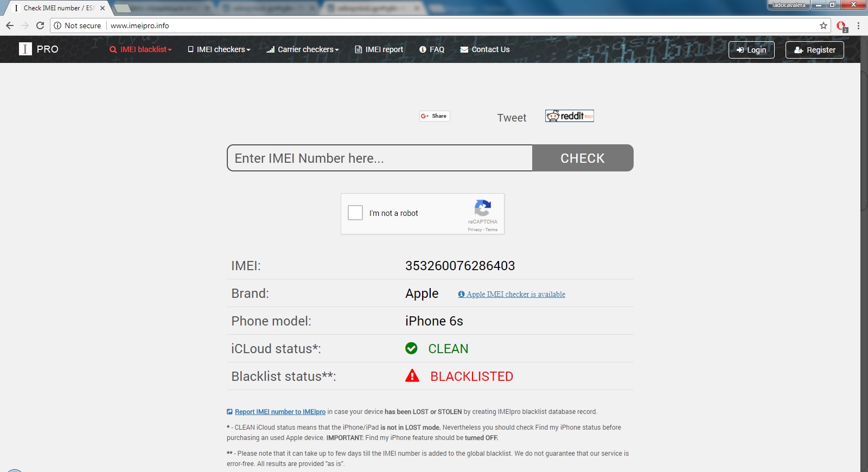The height and width of the screenshot is (472, 868).
Task: Click the green check icon beside CLEAN
Action: tap(411, 348)
